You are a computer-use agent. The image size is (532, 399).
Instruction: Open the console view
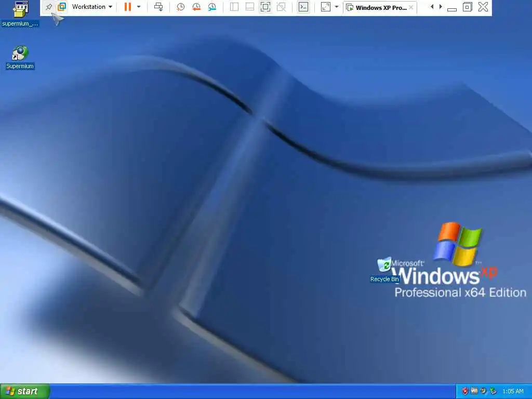tap(303, 7)
